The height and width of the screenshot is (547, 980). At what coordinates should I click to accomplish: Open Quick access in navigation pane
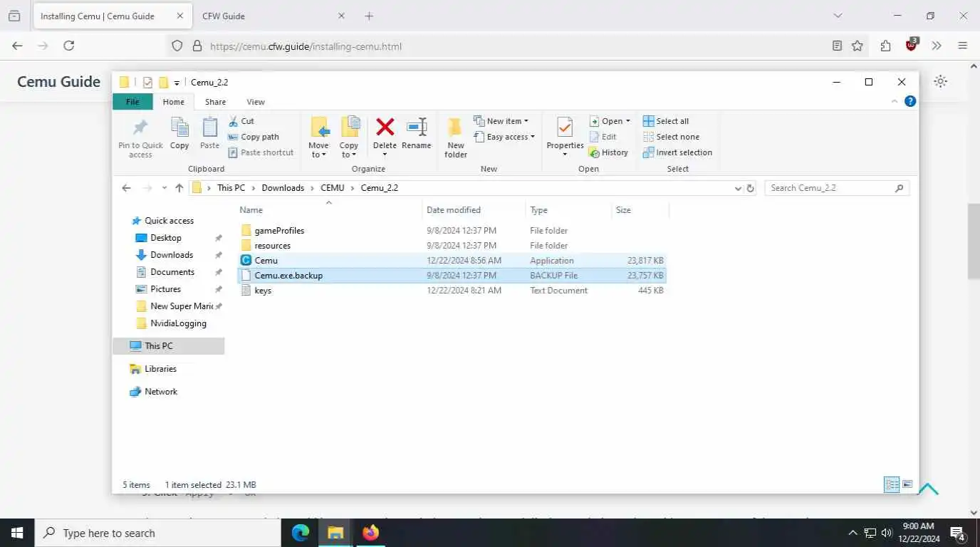169,221
